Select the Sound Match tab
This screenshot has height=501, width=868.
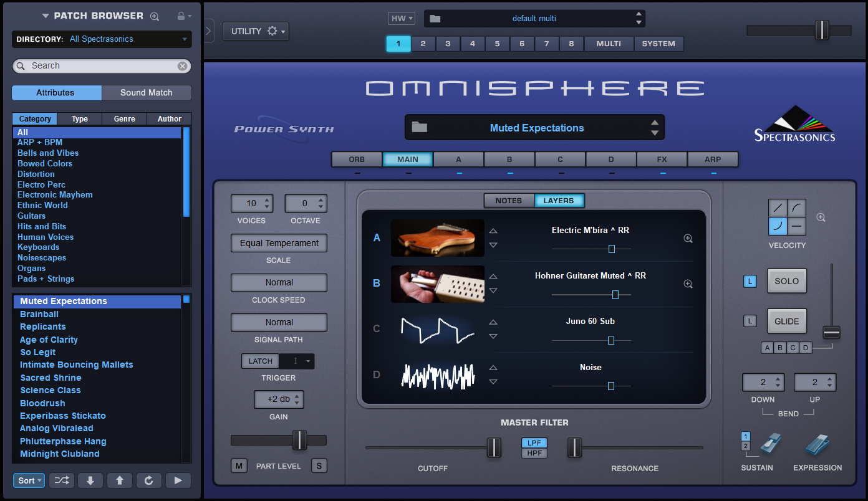pyautogui.click(x=147, y=93)
